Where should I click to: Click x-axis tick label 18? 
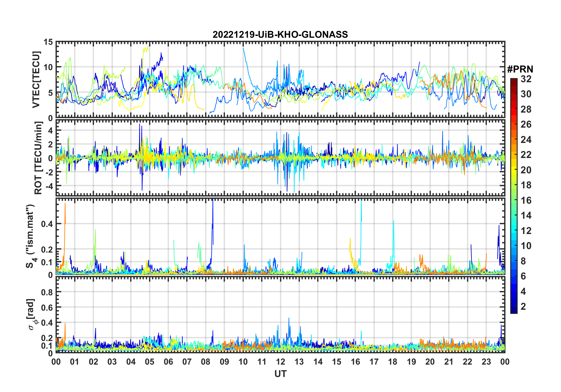coord(393,362)
